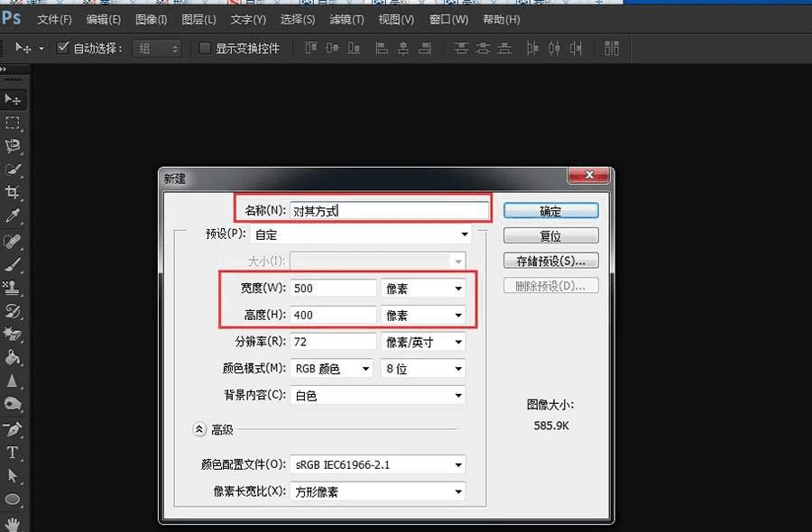Select the Type tool
Image resolution: width=812 pixels, height=532 pixels.
[13, 453]
